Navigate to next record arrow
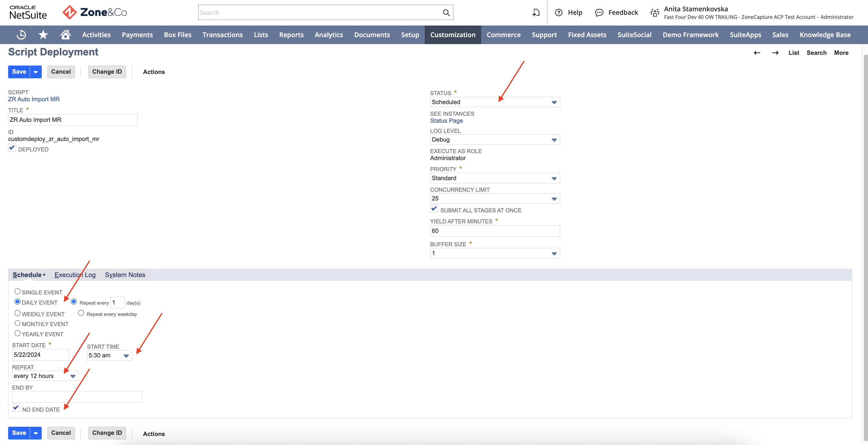 pos(775,53)
